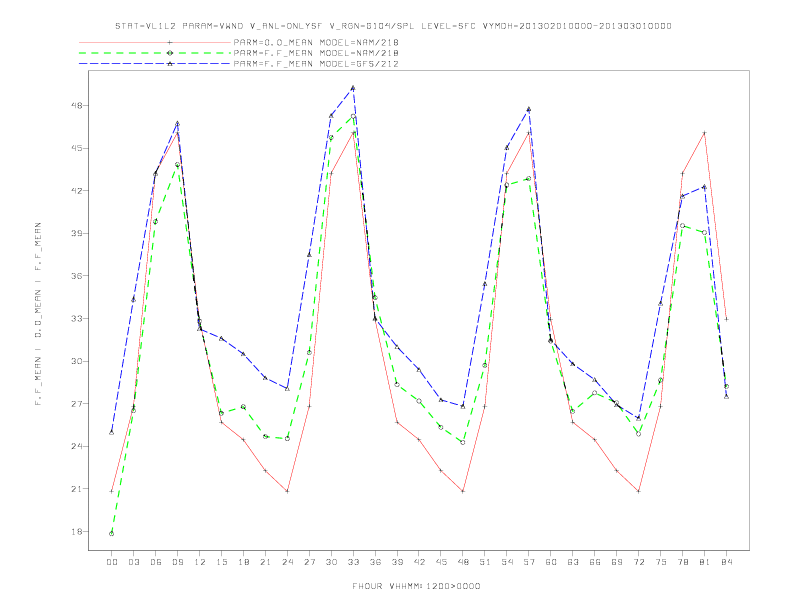The image size is (792, 612).
Task: Click y-axis tick label 24
Action: [x=77, y=446]
